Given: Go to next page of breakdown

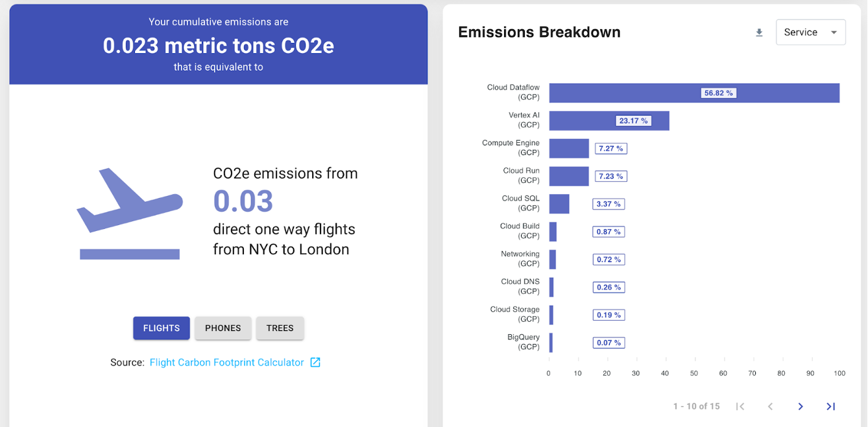Looking at the screenshot, I should [801, 406].
